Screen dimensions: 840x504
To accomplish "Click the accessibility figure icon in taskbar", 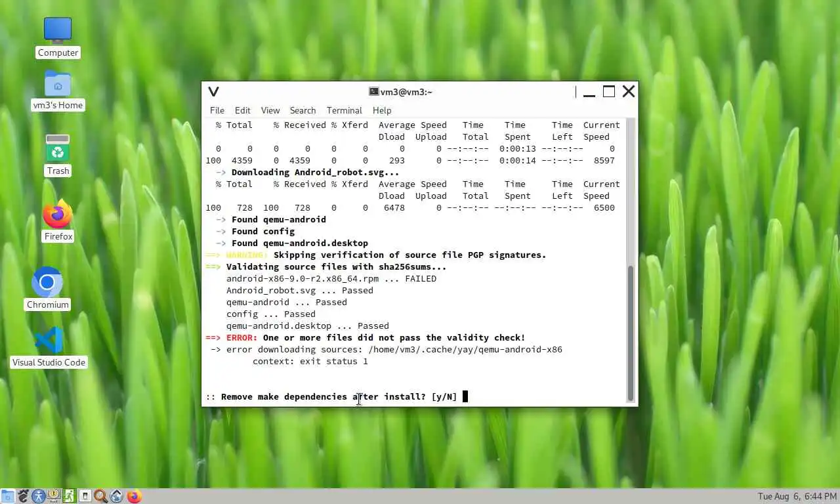I will pyautogui.click(x=39, y=496).
